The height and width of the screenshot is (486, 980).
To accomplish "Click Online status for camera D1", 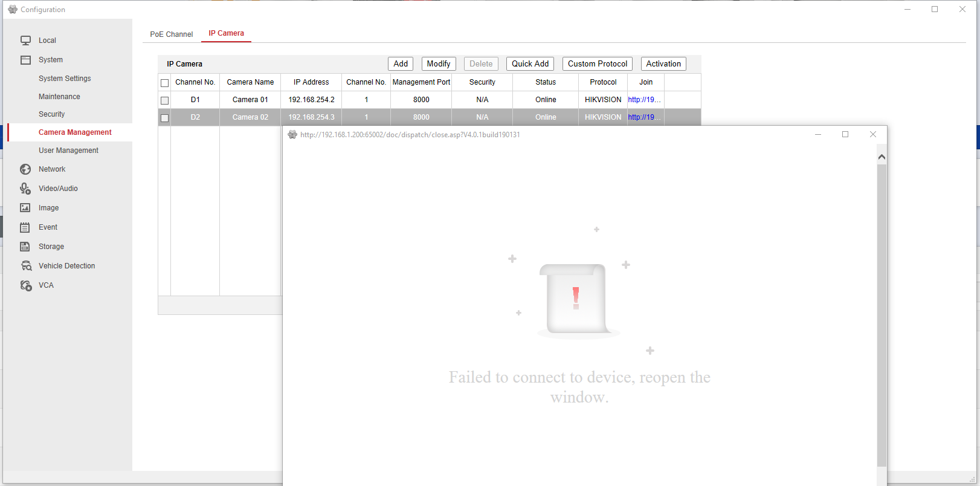I will pyautogui.click(x=546, y=100).
